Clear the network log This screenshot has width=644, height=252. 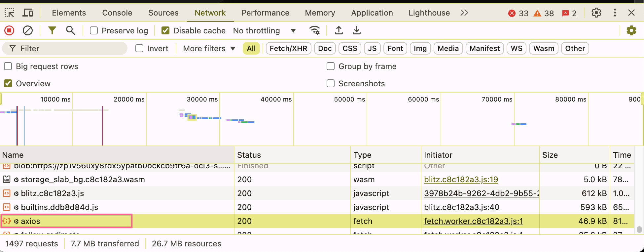click(x=28, y=31)
